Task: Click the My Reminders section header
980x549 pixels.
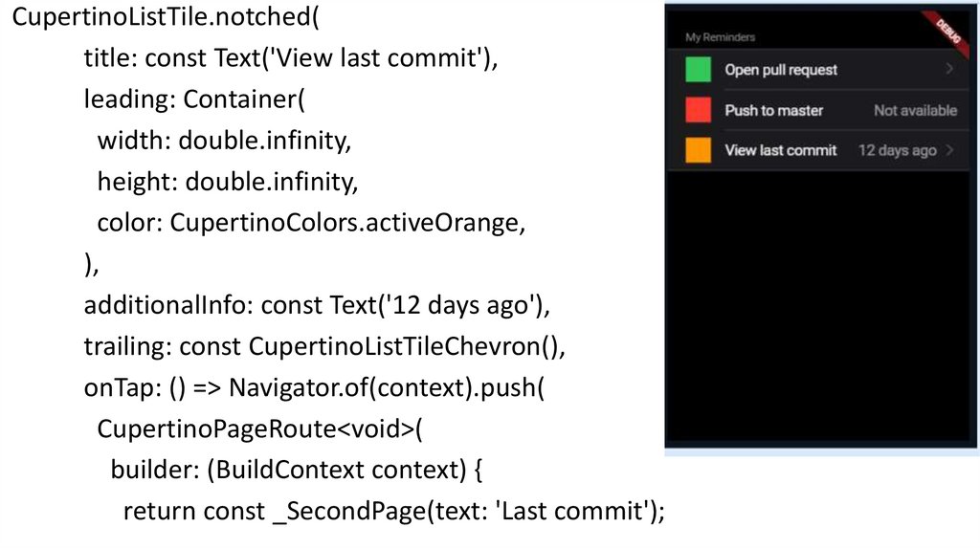Action: pos(721,37)
